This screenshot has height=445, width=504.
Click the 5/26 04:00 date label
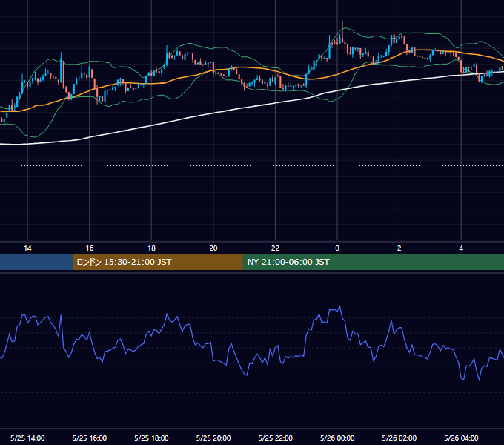click(x=461, y=438)
